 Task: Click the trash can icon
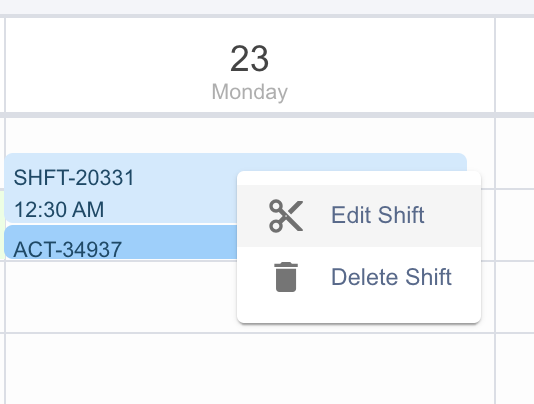pyautogui.click(x=286, y=277)
